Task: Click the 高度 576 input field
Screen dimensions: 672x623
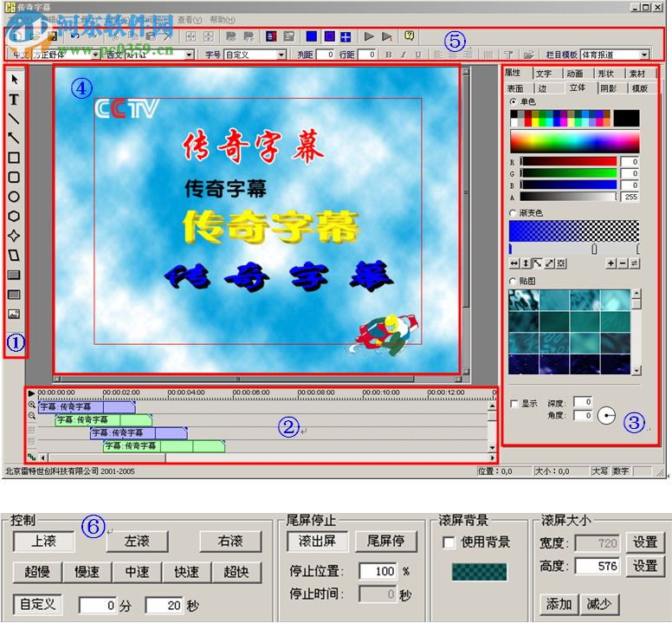Action: (x=597, y=566)
